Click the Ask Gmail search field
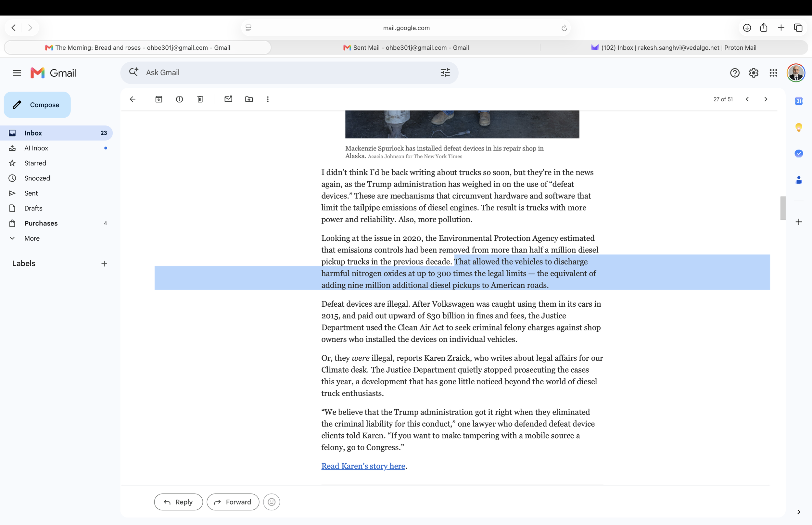The width and height of the screenshot is (812, 525). tap(289, 73)
